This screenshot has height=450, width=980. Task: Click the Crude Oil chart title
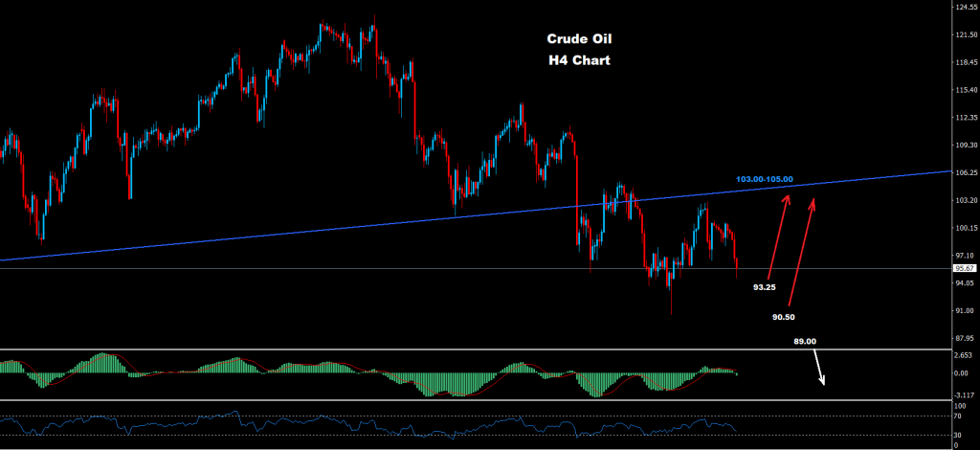(578, 38)
